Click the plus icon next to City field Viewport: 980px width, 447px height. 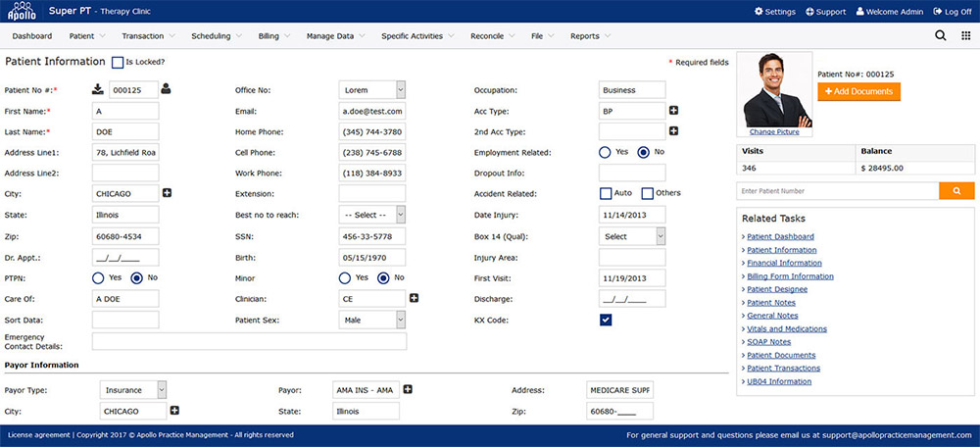167,193
